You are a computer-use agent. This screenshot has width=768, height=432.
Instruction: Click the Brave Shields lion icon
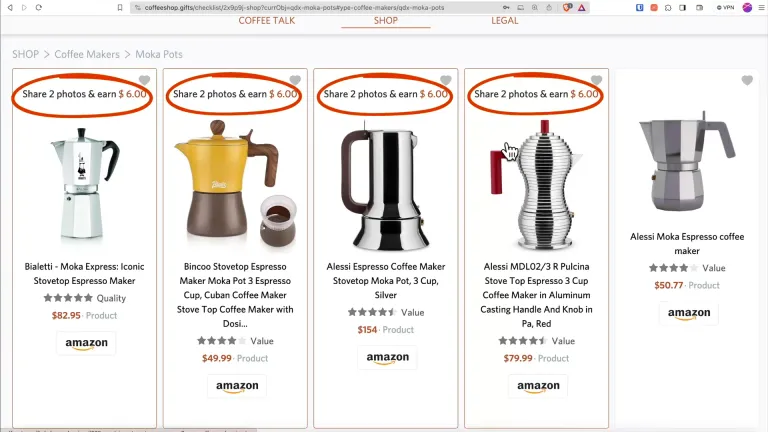pos(567,7)
